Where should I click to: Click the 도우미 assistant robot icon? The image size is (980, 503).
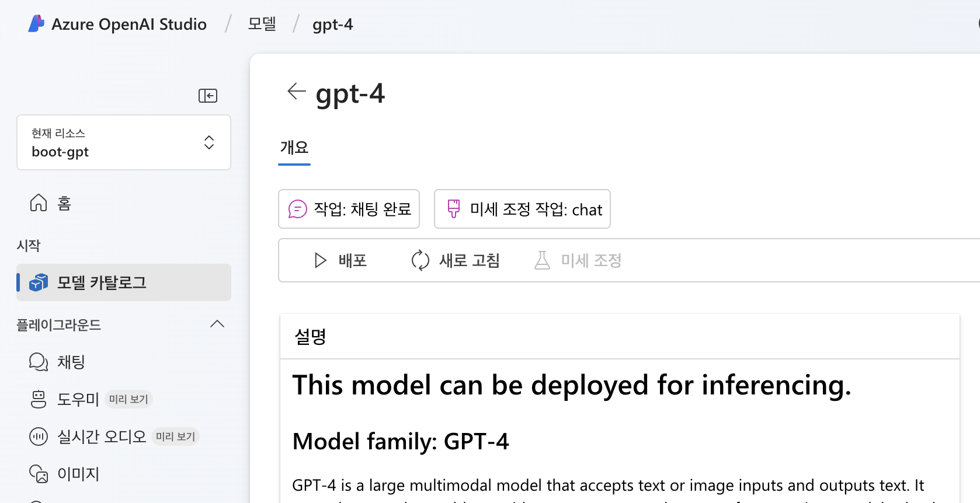coord(39,399)
